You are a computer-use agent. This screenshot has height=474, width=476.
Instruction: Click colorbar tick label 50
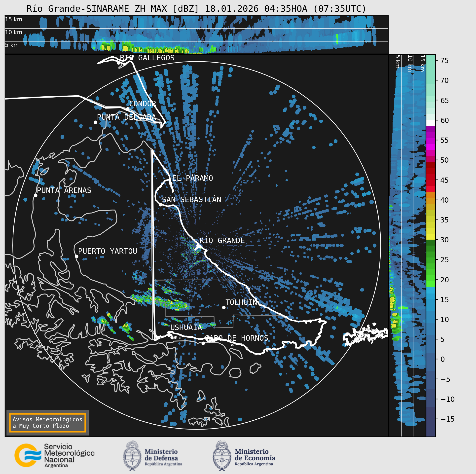click(444, 160)
